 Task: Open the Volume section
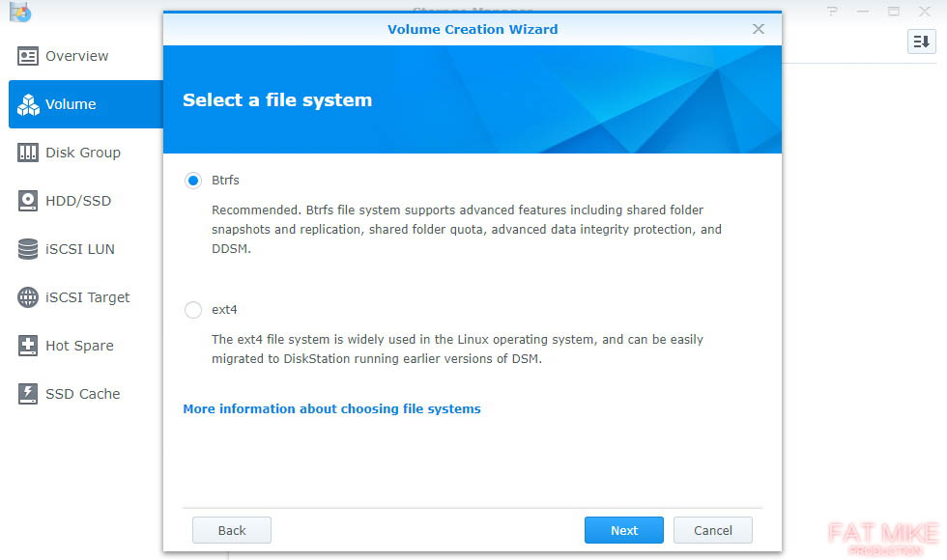point(86,104)
